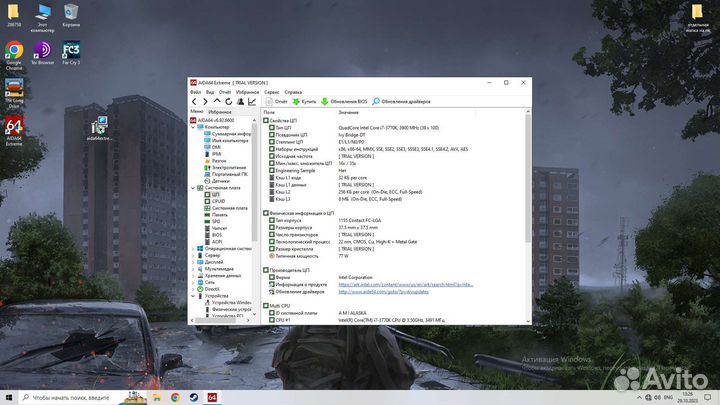The width and height of the screenshot is (720, 405).
Task: Collapse the Компьютер tree node
Action: (193, 127)
